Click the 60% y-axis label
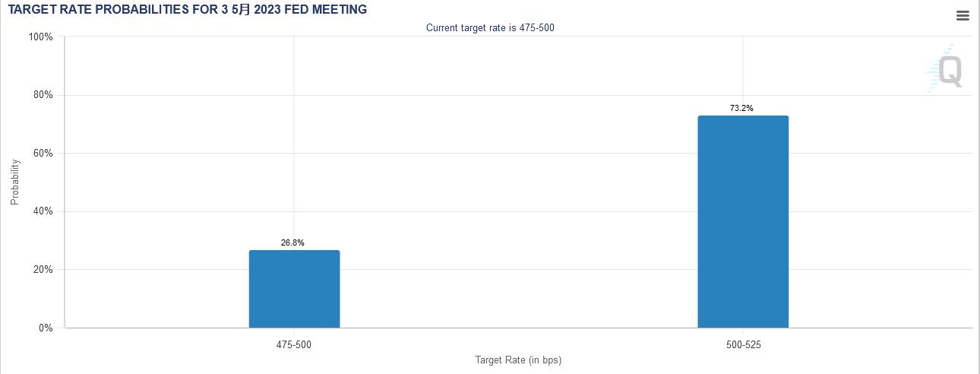Screen dimensions: 980x374 43,153
